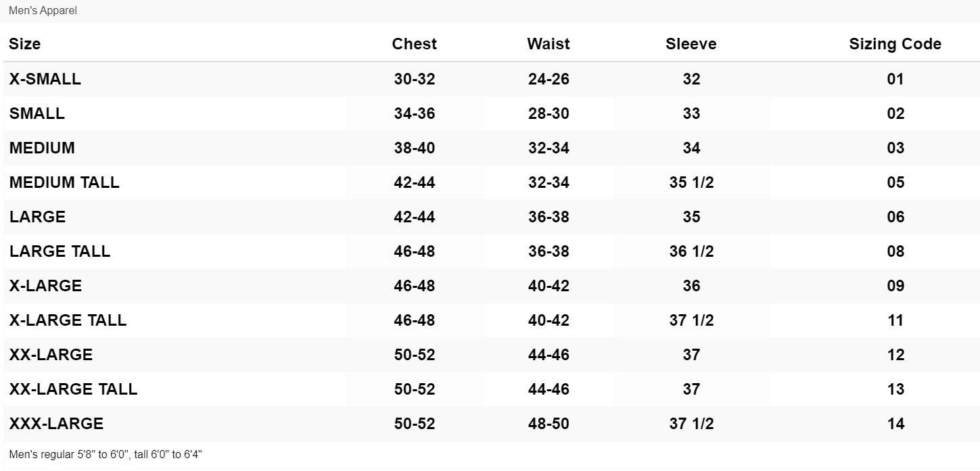Click sleeve value 36 1/2 for LARGE TALL

[x=691, y=251]
